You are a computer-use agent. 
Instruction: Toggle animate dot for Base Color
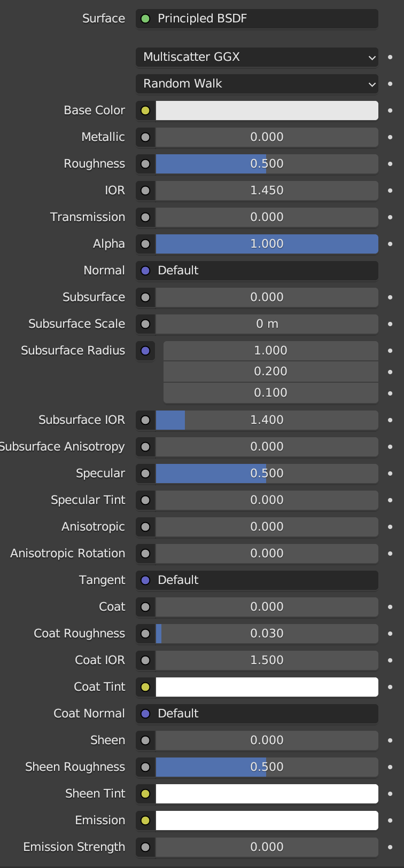(390, 111)
